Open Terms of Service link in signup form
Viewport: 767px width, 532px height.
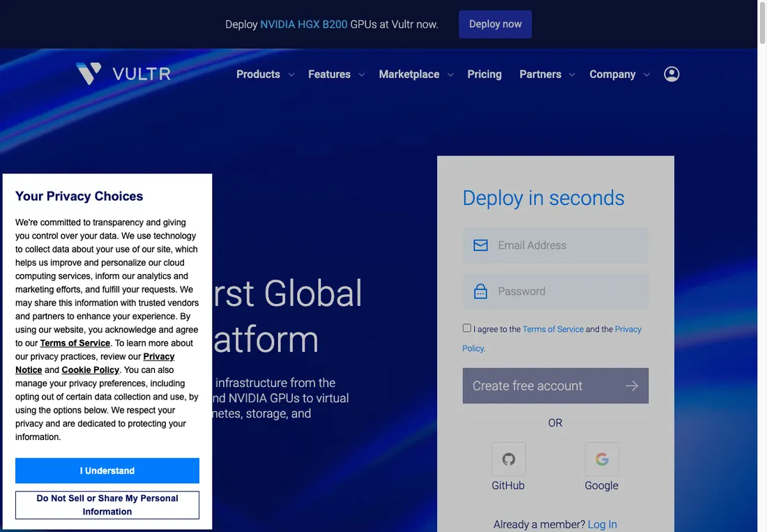553,329
